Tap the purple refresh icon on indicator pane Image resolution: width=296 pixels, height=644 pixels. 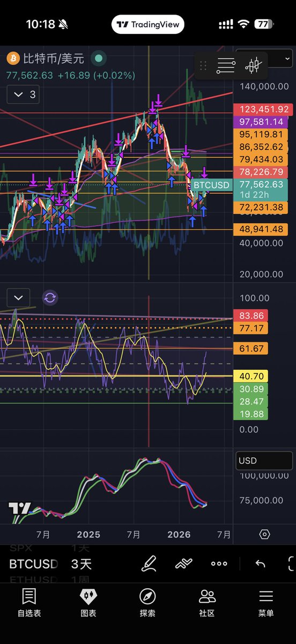click(50, 297)
